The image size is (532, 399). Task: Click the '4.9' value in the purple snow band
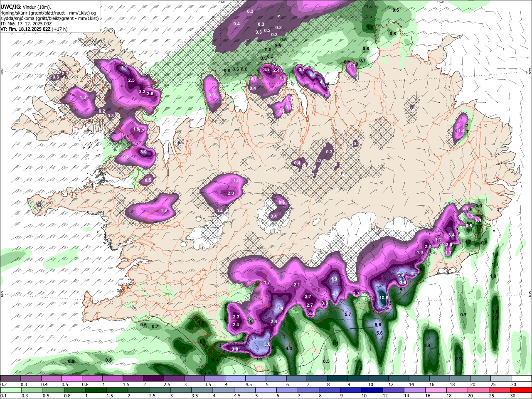click(x=336, y=294)
